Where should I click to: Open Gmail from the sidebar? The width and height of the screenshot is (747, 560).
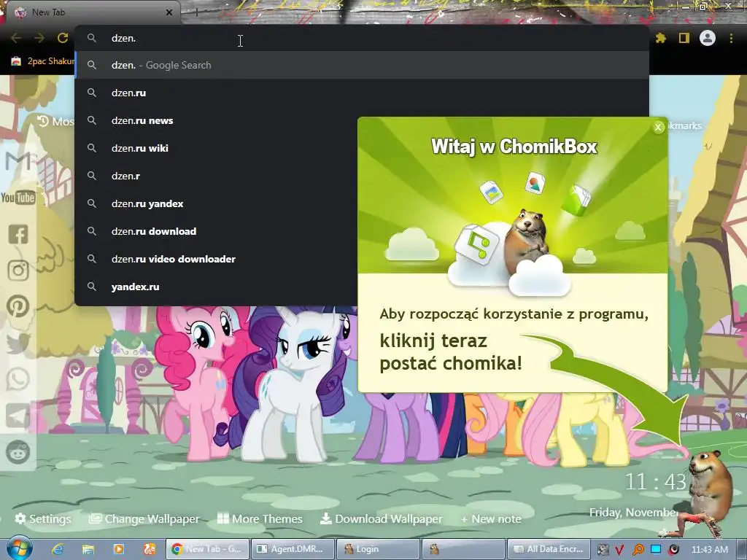[18, 161]
